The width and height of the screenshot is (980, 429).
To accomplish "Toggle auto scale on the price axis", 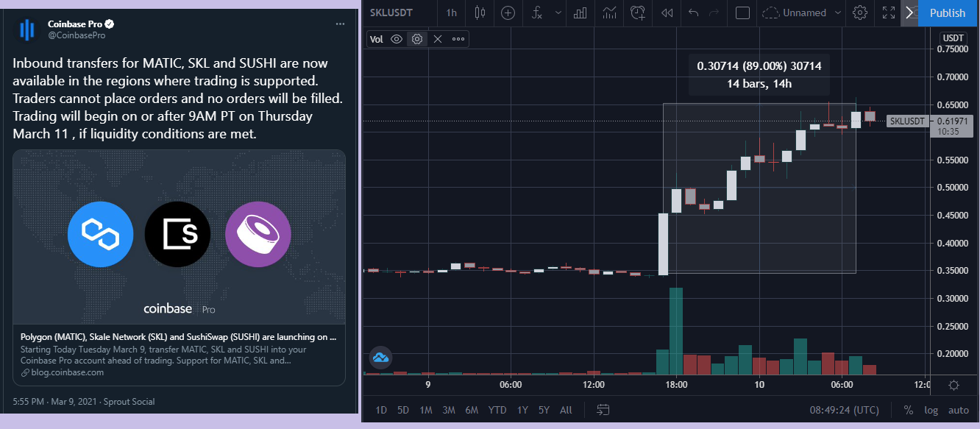I will tap(959, 410).
